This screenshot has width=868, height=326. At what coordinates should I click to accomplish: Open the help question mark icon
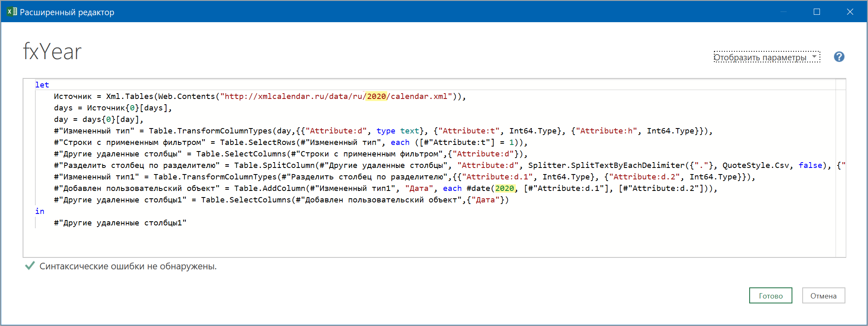click(839, 57)
